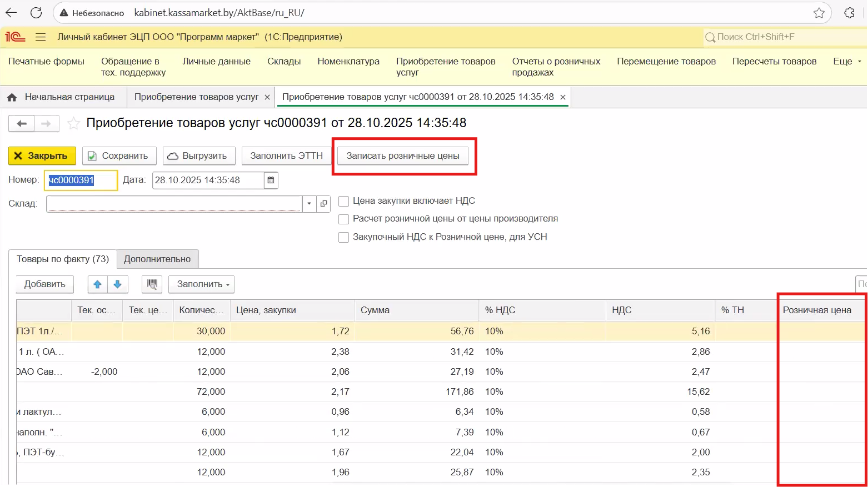Open the calendar picker for Дата field

click(271, 180)
